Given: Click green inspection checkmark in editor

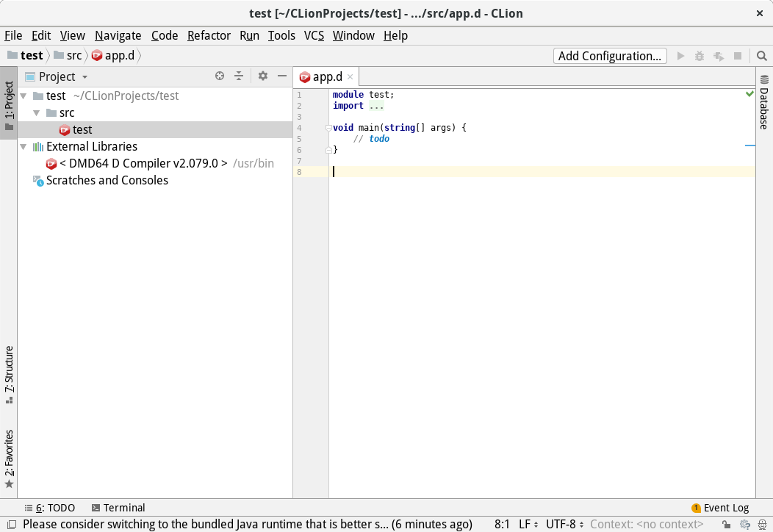Looking at the screenshot, I should point(749,93).
